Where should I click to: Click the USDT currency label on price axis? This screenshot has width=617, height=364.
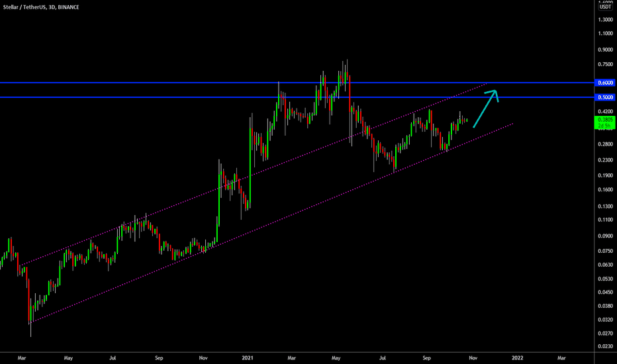pyautogui.click(x=605, y=7)
